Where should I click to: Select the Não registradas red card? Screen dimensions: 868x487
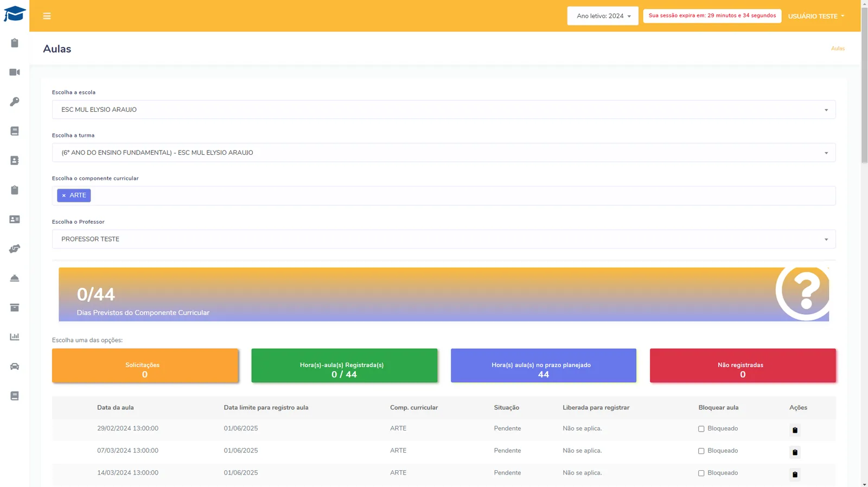tap(743, 365)
